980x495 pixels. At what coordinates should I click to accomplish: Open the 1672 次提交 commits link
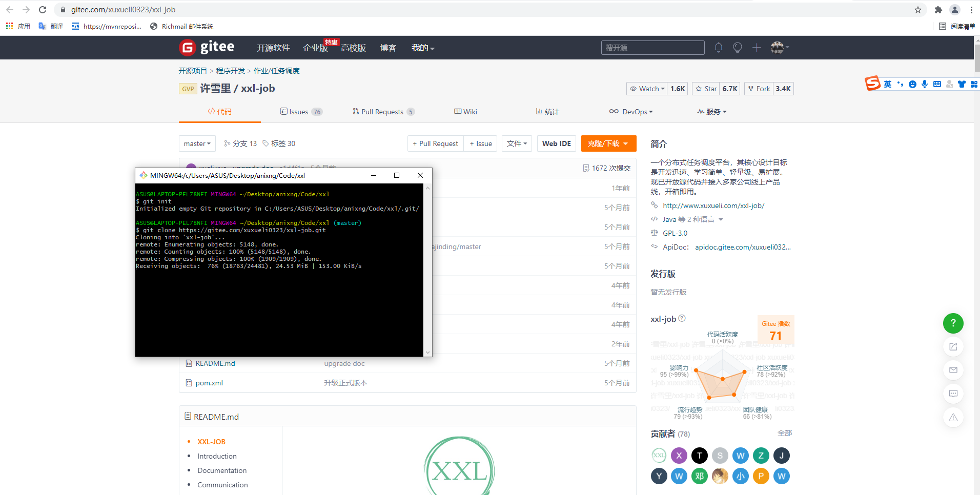coord(607,168)
